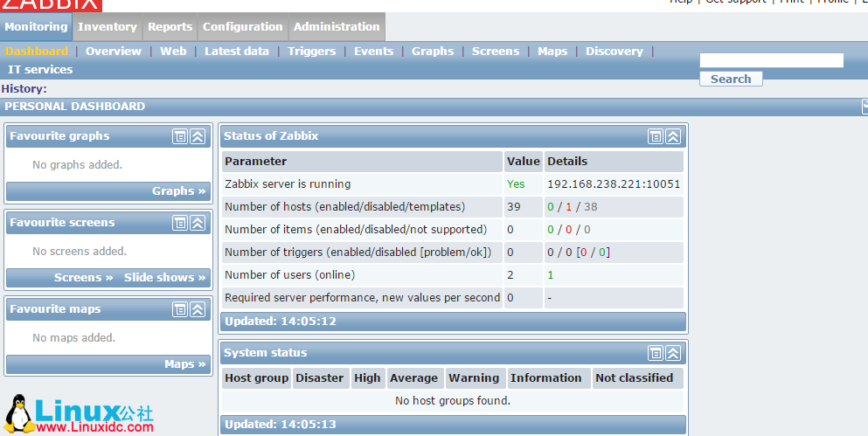The height and width of the screenshot is (436, 868).
Task: Open the Screens submenu item
Action: point(496,51)
